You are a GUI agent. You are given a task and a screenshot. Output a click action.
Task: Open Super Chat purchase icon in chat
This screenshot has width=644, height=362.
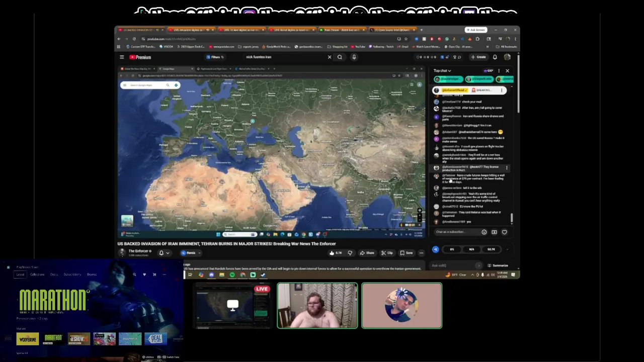(494, 232)
